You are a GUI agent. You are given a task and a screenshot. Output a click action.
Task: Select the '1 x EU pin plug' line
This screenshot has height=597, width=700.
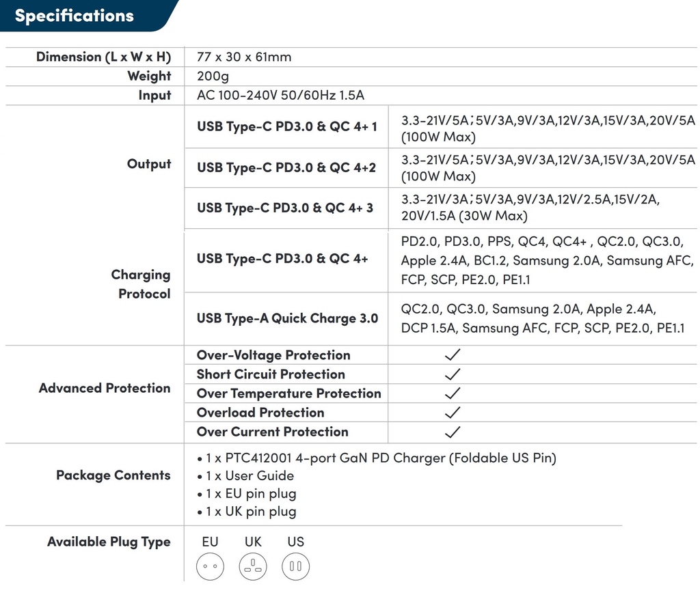[x=246, y=494]
